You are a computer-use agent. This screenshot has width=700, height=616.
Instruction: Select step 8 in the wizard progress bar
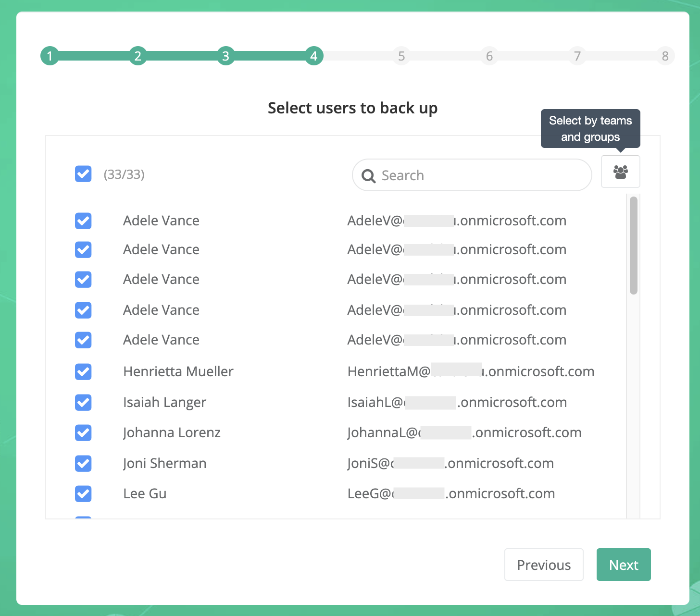(665, 56)
